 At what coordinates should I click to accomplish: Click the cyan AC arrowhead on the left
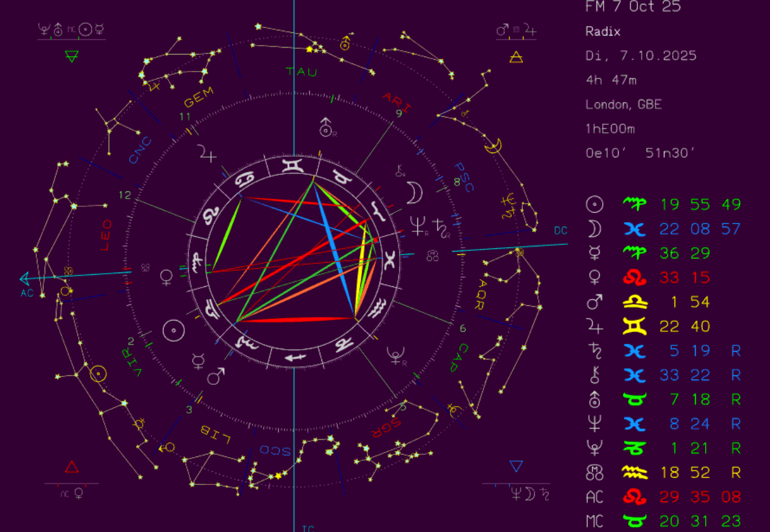(25, 278)
